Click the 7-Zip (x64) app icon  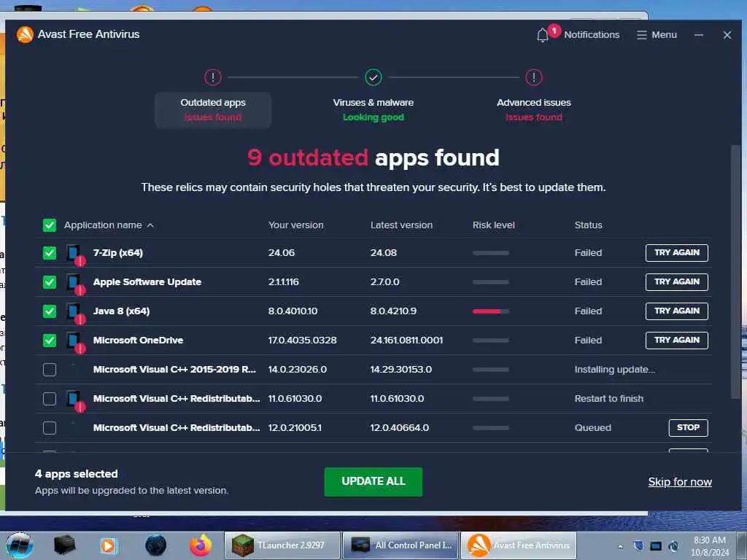click(75, 254)
